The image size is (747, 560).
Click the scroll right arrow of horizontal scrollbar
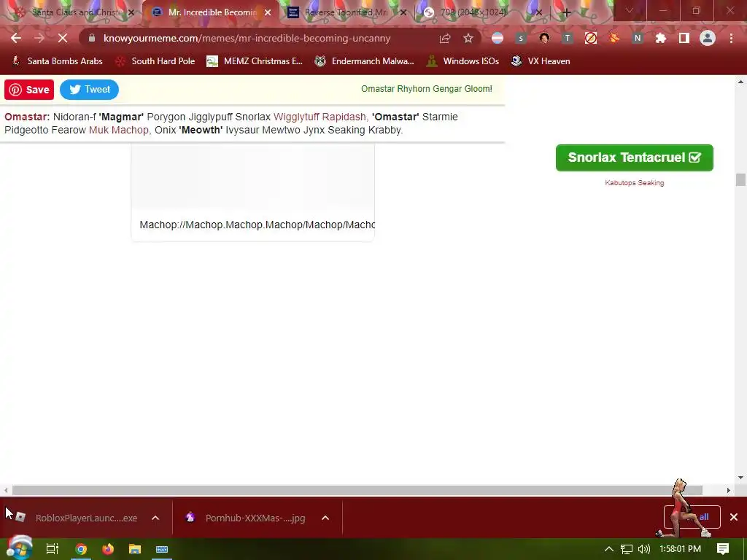pos(728,490)
